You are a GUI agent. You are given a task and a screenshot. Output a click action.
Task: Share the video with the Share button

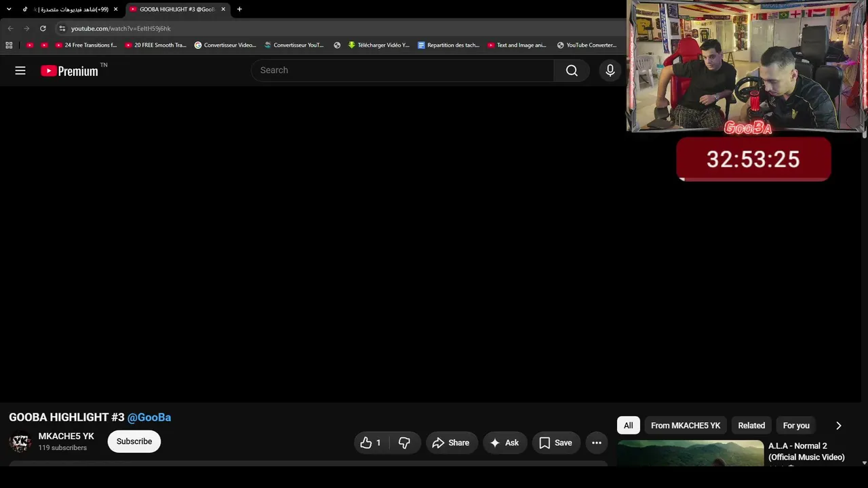[x=451, y=443]
